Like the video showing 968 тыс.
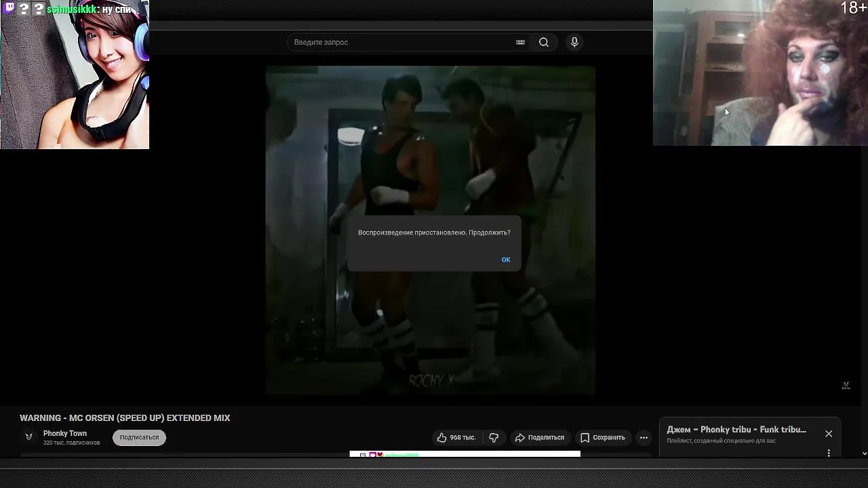Viewport: 868px width, 488px height. [456, 438]
